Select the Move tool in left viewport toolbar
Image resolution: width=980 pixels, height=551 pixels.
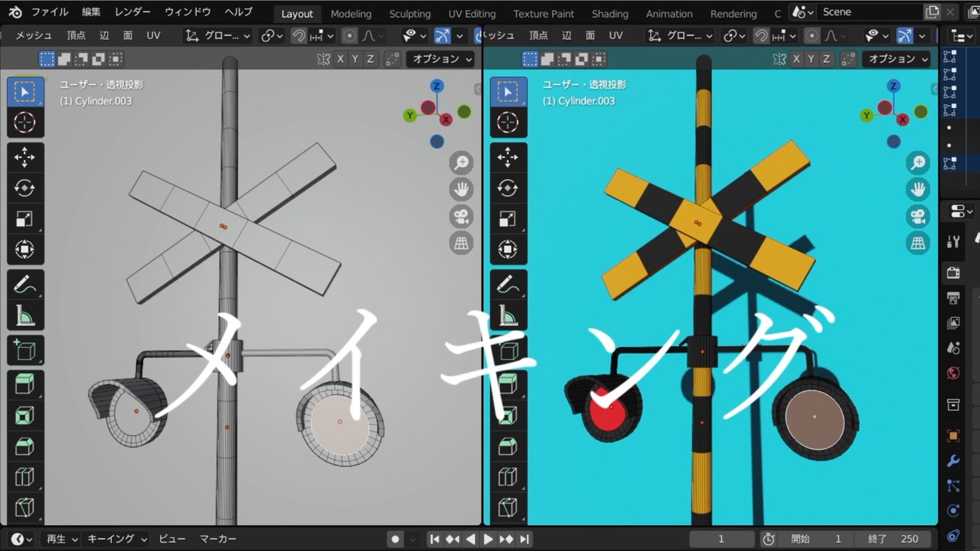coord(24,158)
